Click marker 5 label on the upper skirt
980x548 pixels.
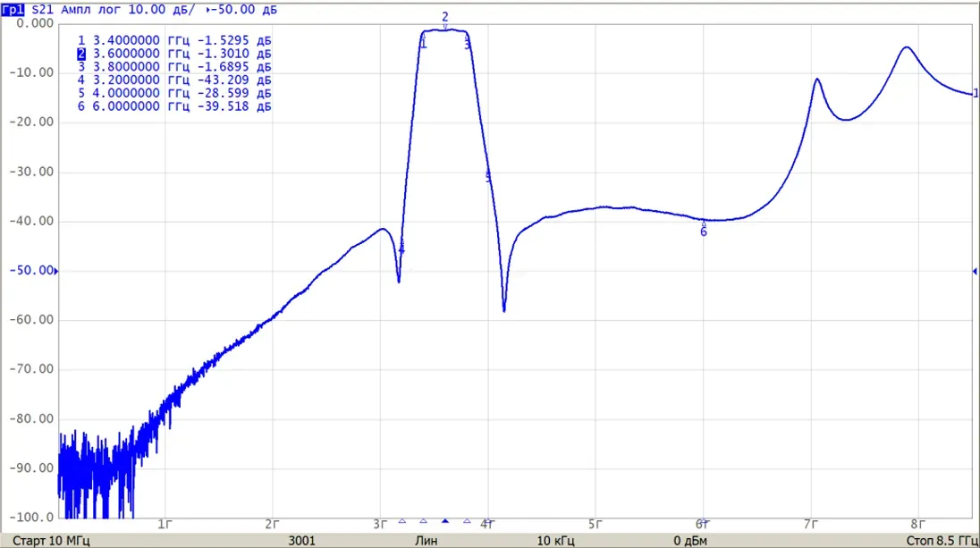(488, 178)
